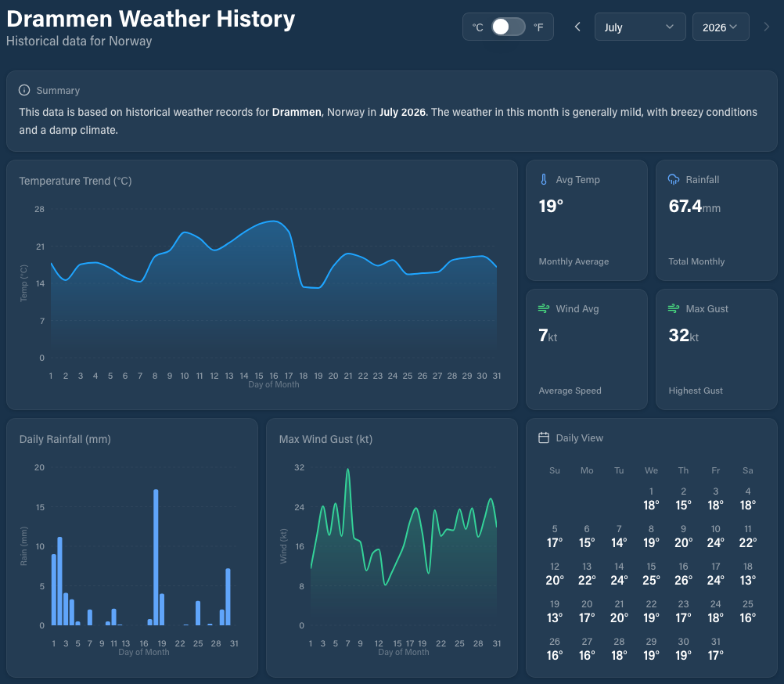This screenshot has width=784, height=684.
Task: Click the calendar icon beside Daily View
Action: (x=544, y=437)
